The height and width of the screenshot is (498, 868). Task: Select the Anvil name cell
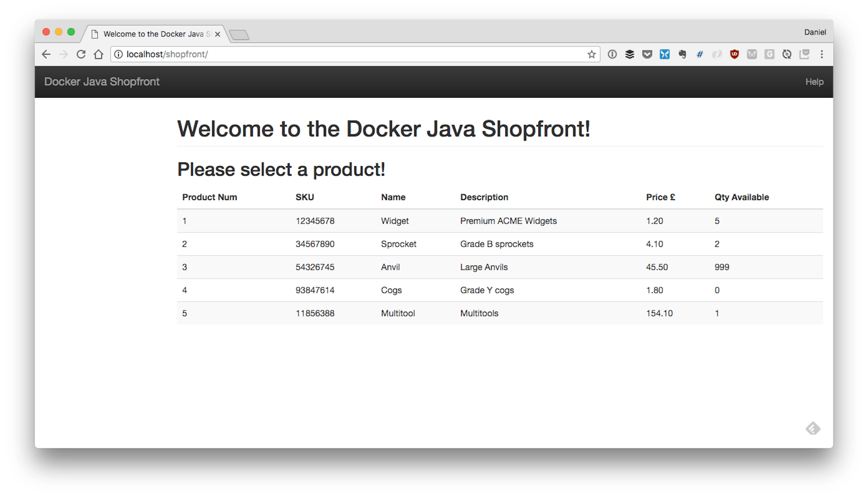coord(390,267)
